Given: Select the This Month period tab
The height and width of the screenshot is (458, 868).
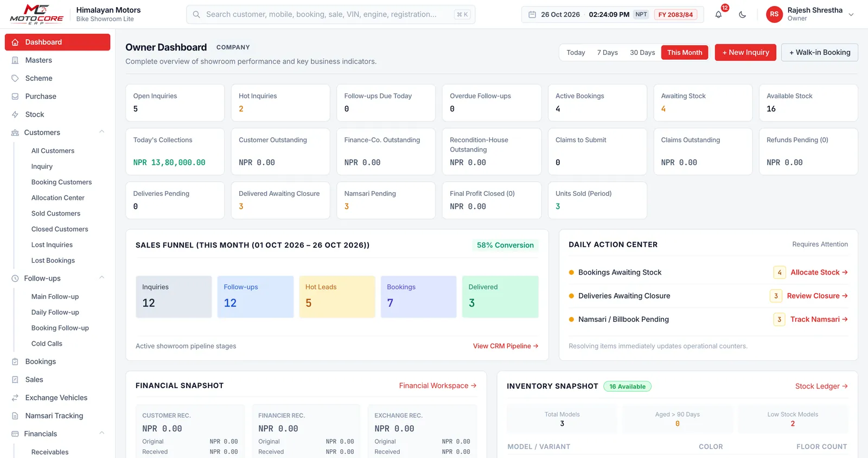Looking at the screenshot, I should 685,53.
